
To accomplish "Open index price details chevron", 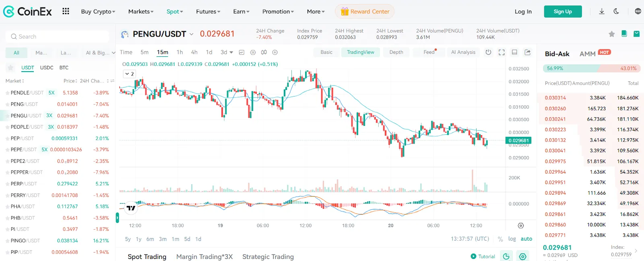I will [x=636, y=251].
